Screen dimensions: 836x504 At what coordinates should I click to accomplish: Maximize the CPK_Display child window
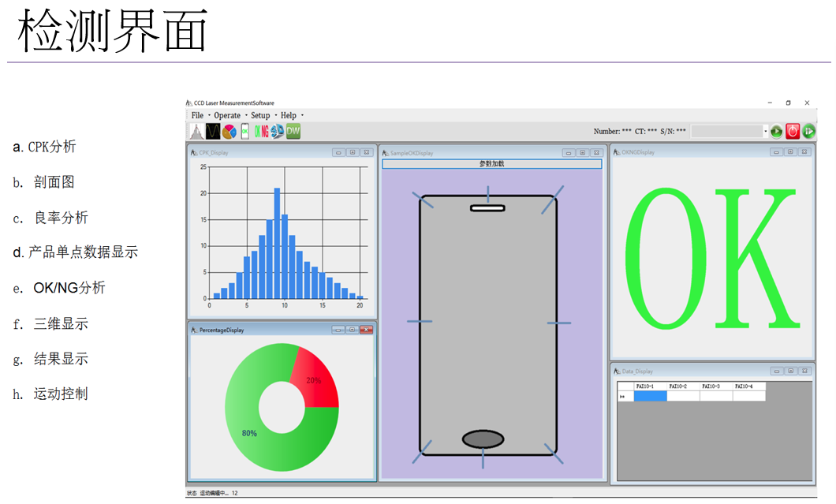click(x=353, y=152)
